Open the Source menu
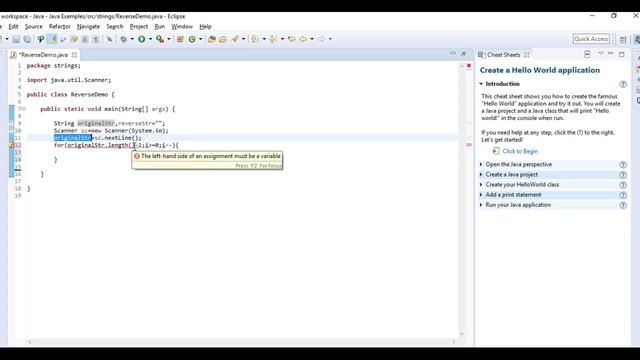The height and width of the screenshot is (360, 640). coord(33,27)
